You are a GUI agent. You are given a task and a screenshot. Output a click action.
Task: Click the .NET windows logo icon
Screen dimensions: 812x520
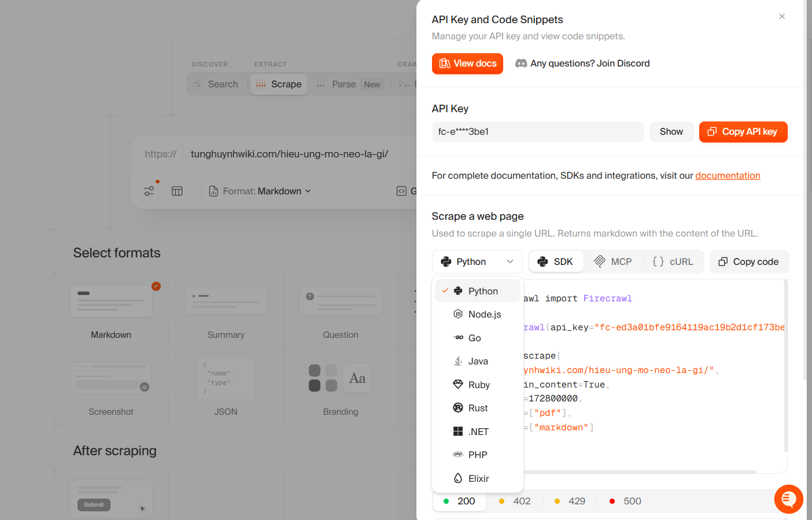click(458, 432)
